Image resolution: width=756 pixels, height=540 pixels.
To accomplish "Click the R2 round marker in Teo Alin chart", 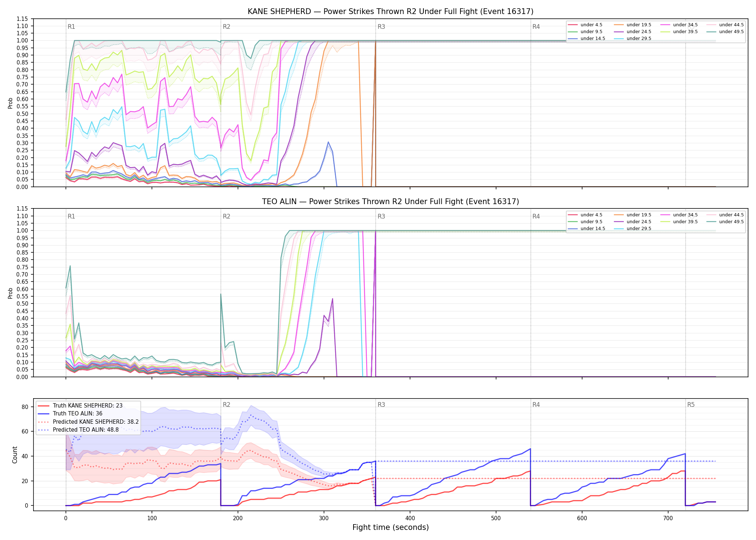I will pos(226,216).
